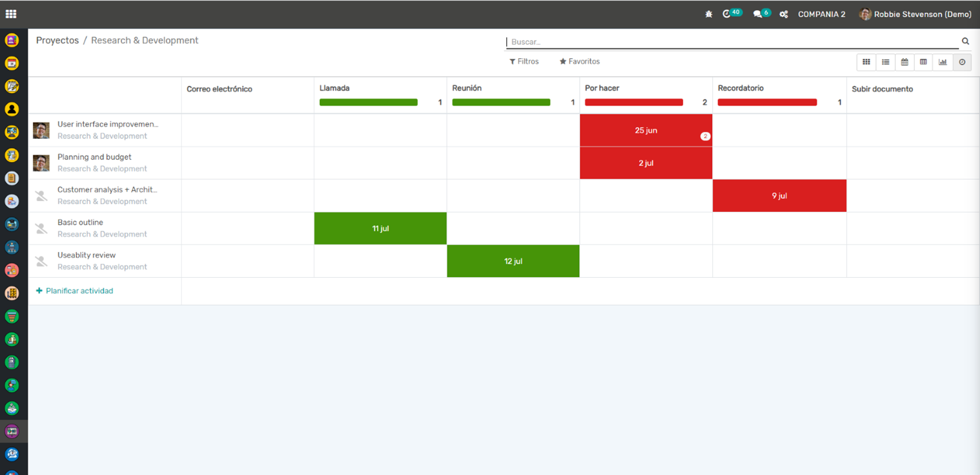Screen dimensions: 980x475
Task: Switch to the calendar view
Action: (904, 62)
